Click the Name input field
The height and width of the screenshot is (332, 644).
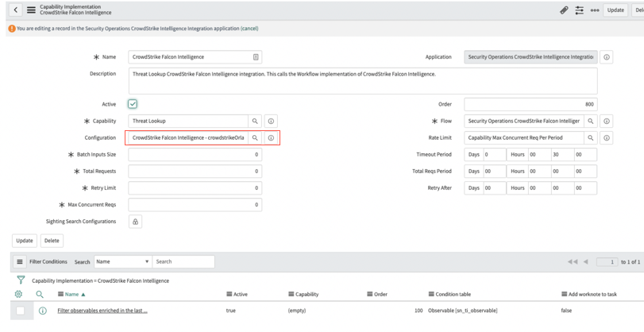[195, 57]
